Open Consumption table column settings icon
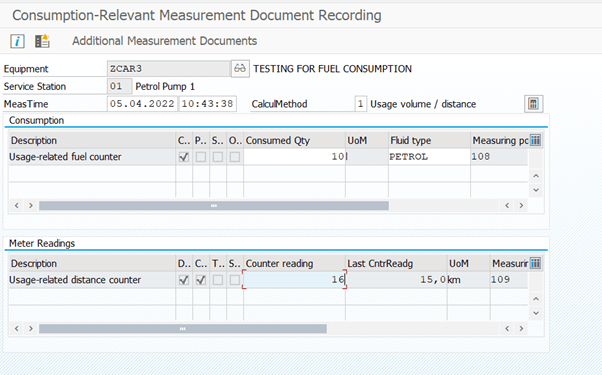The height and width of the screenshot is (375, 602). click(x=535, y=140)
